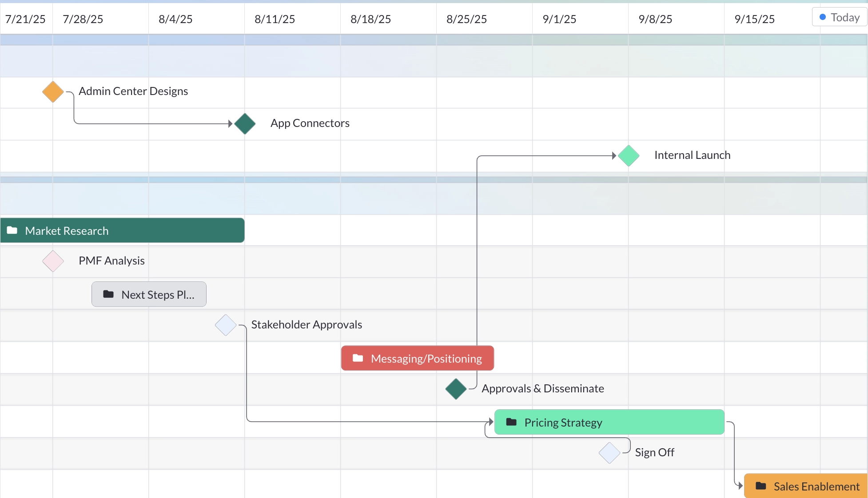The image size is (868, 498).
Task: Open the Sales Enablement task bar
Action: point(806,486)
